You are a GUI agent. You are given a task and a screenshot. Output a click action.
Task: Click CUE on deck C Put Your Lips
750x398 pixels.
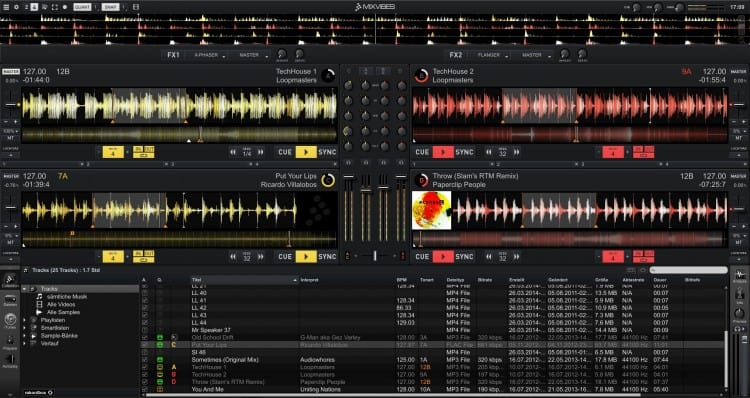(285, 257)
